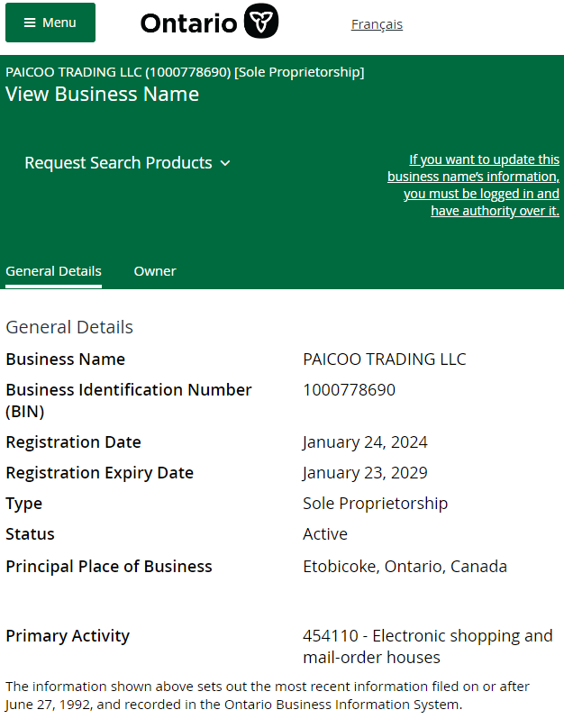Click the View Business Name page heading
This screenshot has height=728, width=564.
pos(102,95)
